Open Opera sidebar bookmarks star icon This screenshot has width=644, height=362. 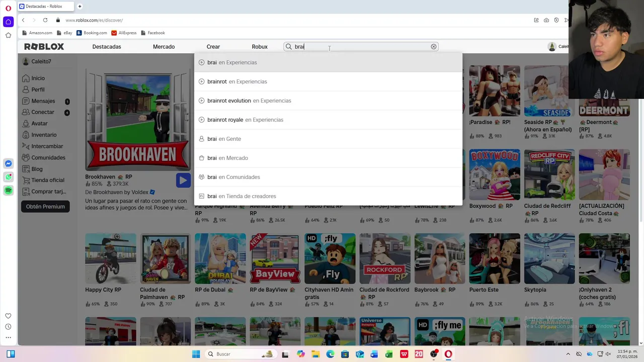click(x=8, y=35)
